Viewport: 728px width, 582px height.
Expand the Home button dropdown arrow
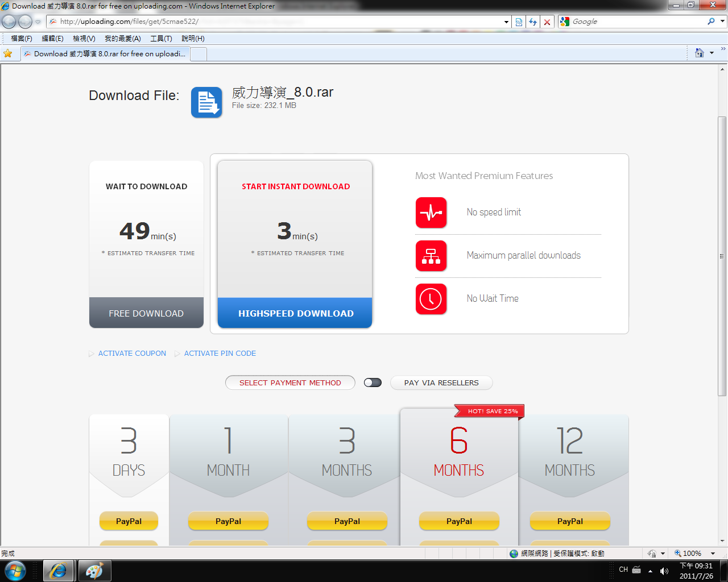[712, 53]
